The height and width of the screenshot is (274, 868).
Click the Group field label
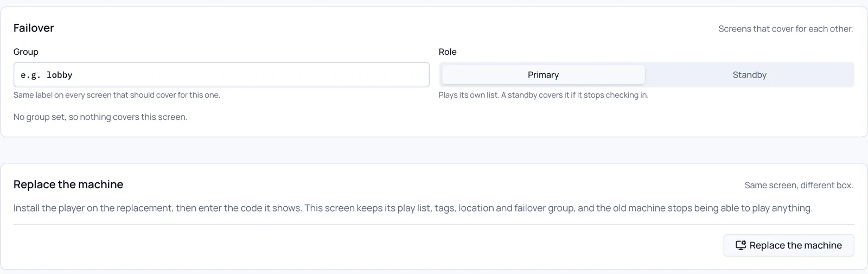tap(26, 52)
